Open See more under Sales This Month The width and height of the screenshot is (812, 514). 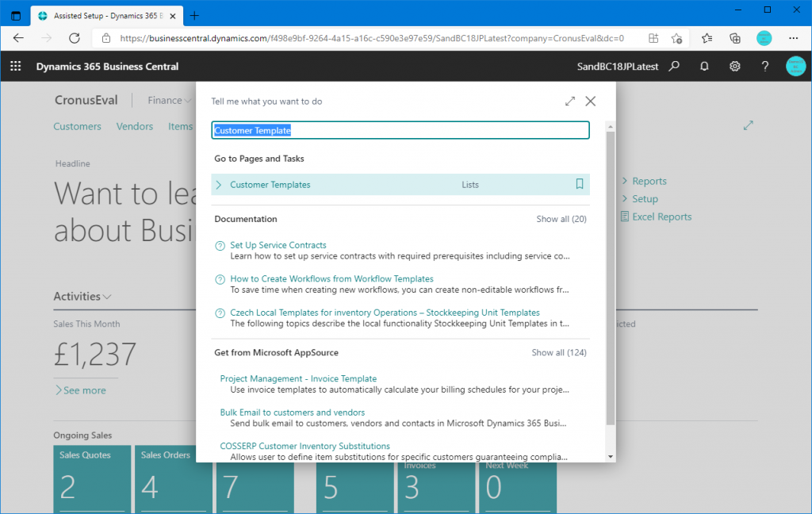81,390
